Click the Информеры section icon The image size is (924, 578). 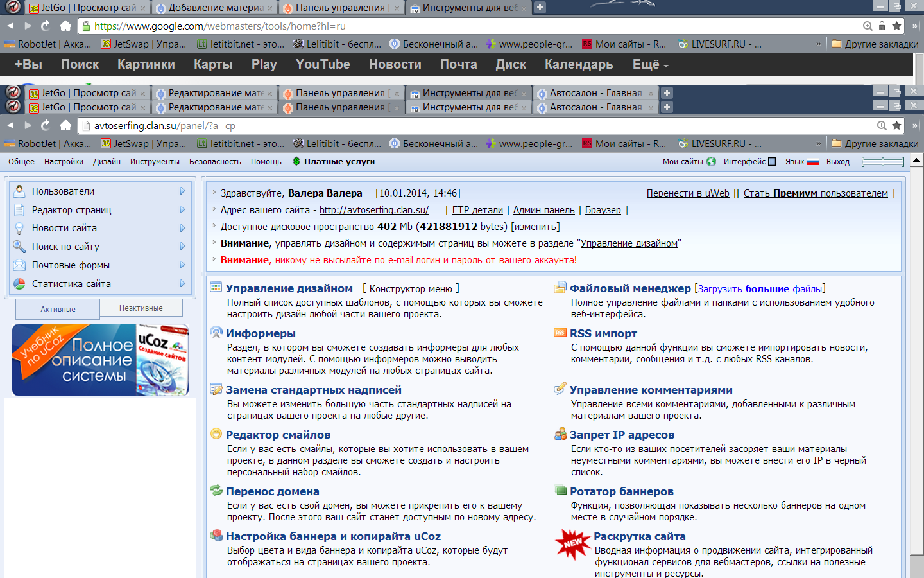coord(216,332)
